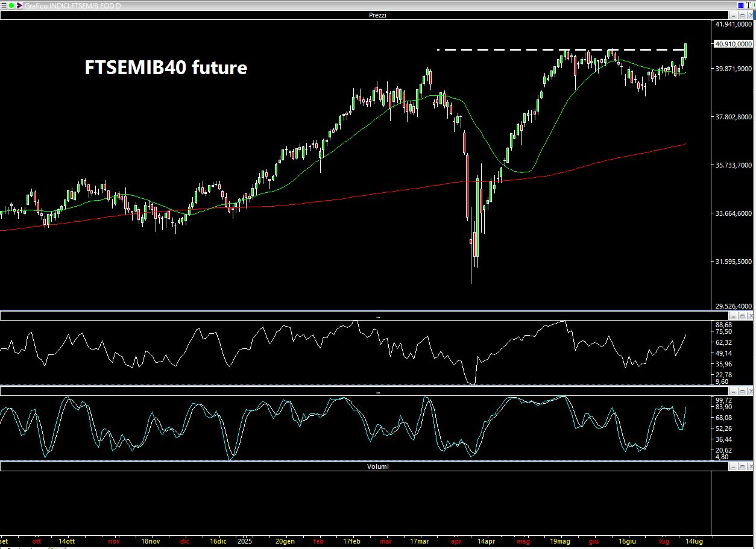This screenshot has width=756, height=549.
Task: Click the 37.802,8000 price scale label
Action: click(x=732, y=117)
